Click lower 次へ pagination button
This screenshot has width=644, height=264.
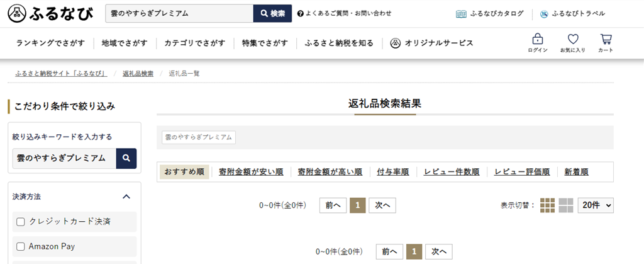438,251
